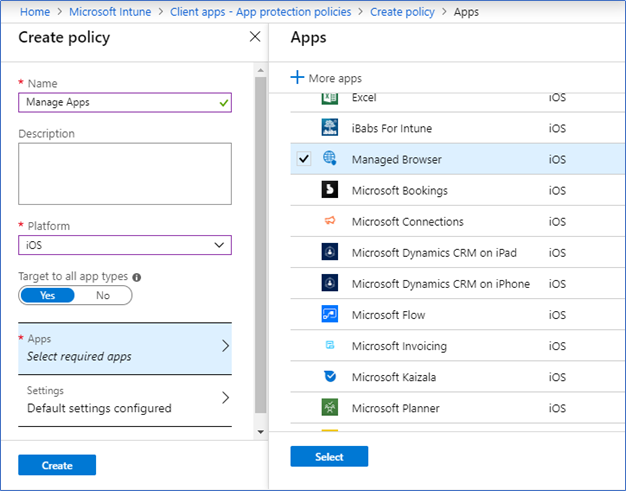Click the Microsoft Flow icon

tap(330, 314)
